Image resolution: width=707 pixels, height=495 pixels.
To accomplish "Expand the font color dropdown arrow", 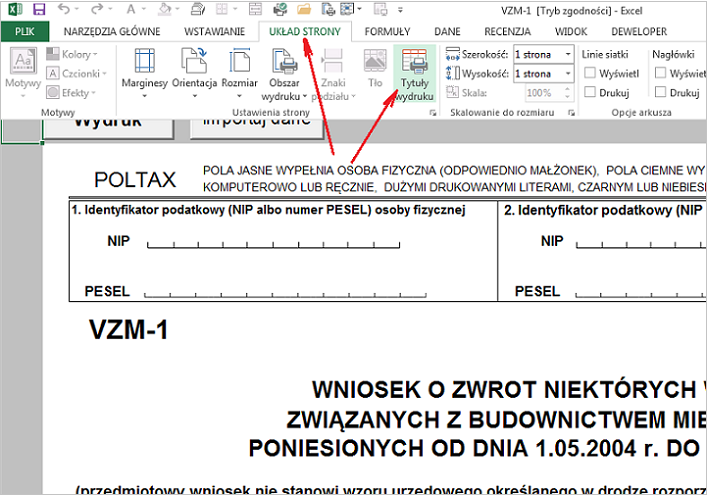I will [143, 9].
